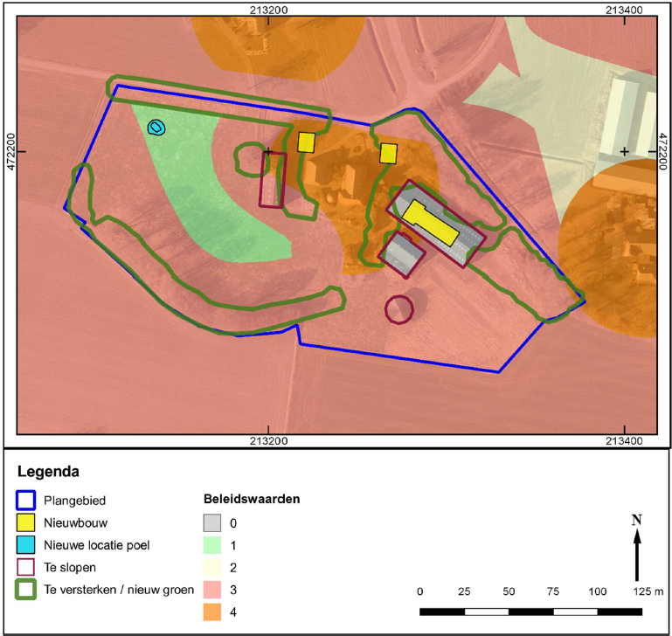The height and width of the screenshot is (636, 672).
Task: Click the 125 m scale bar label
Action: coord(648,591)
